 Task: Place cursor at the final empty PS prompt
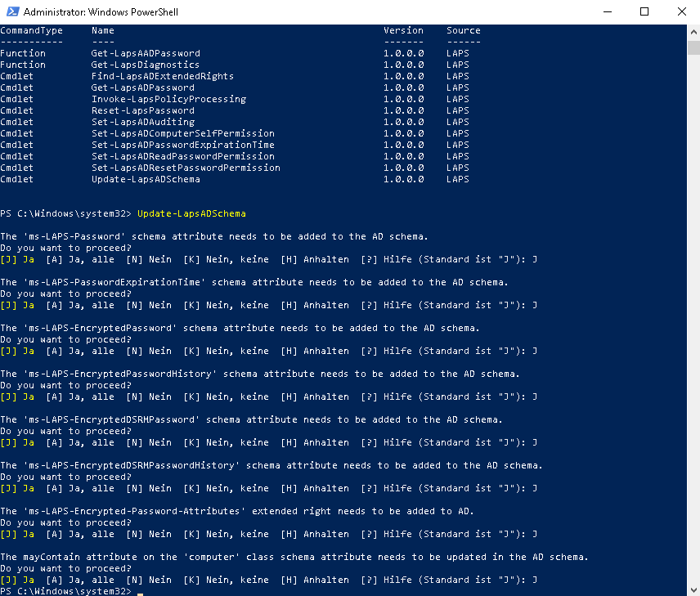click(140, 591)
